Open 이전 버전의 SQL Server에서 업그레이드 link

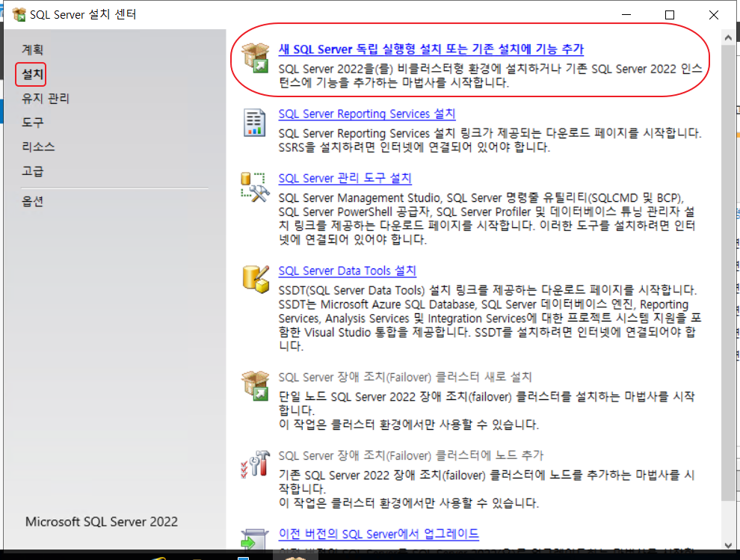tap(378, 534)
